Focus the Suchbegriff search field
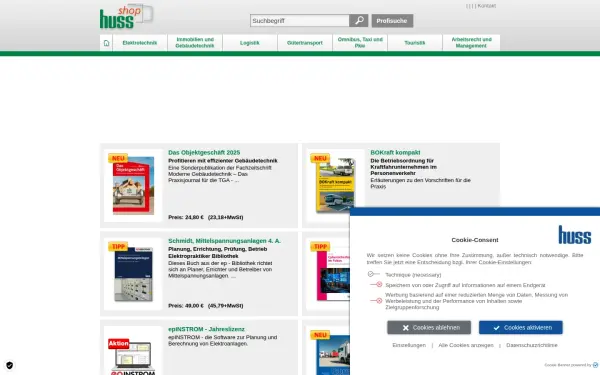600x375 pixels. pyautogui.click(x=300, y=21)
